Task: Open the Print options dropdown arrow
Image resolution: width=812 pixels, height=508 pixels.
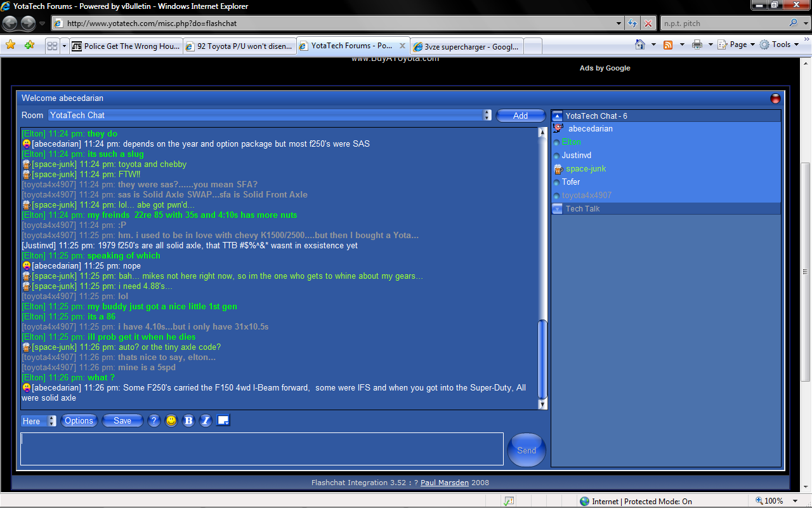Action: point(710,44)
